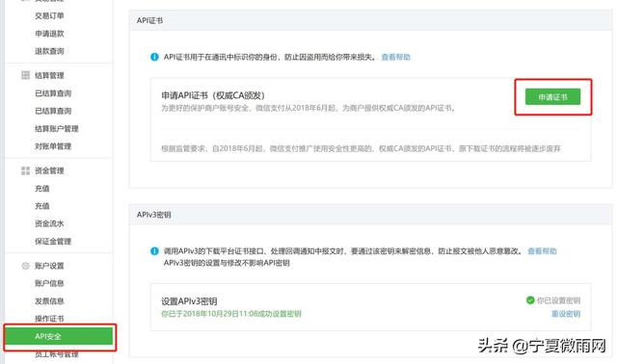The height and width of the screenshot is (364, 617).
Task: Click the info icon beside the API证书 description
Action: coord(154,57)
